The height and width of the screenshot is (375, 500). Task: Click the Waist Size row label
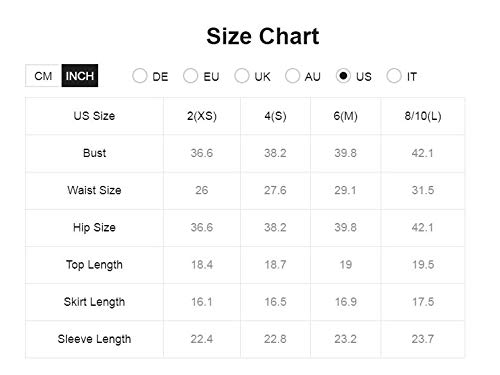coord(94,190)
